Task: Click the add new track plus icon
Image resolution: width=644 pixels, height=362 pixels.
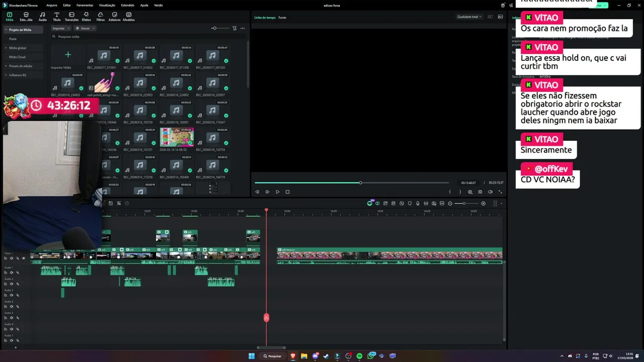Action: pyautogui.click(x=16, y=347)
